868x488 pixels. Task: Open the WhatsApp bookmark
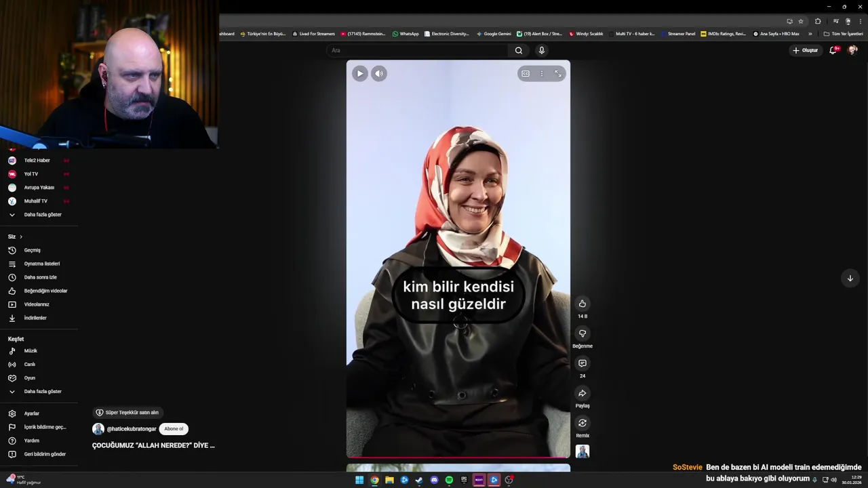click(406, 34)
